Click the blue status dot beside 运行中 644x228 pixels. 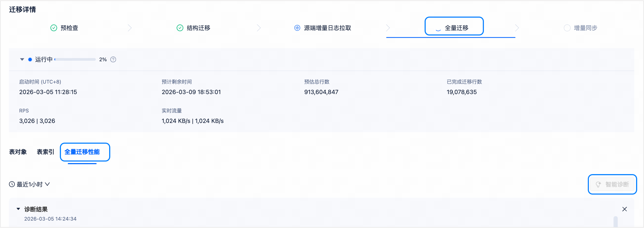click(x=30, y=60)
